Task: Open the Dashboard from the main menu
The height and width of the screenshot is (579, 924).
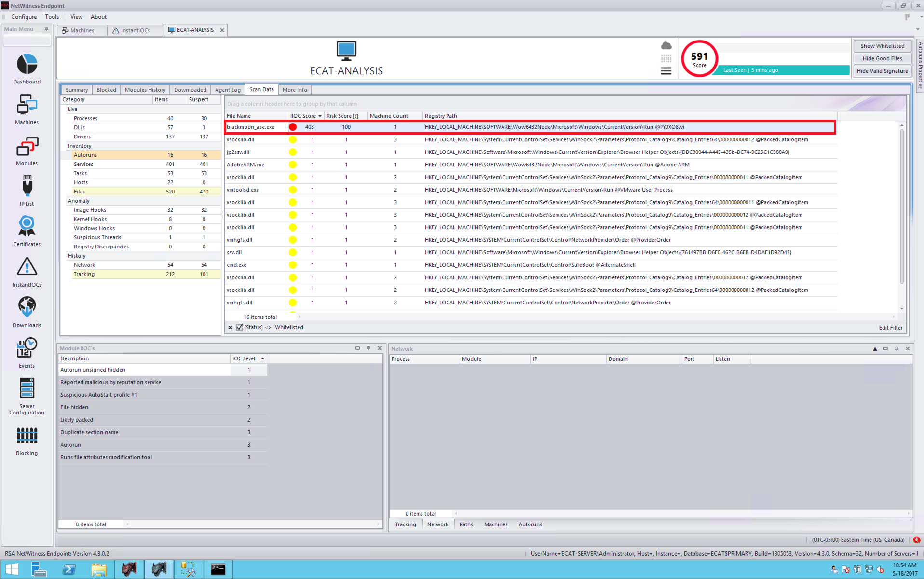Action: 27,65
